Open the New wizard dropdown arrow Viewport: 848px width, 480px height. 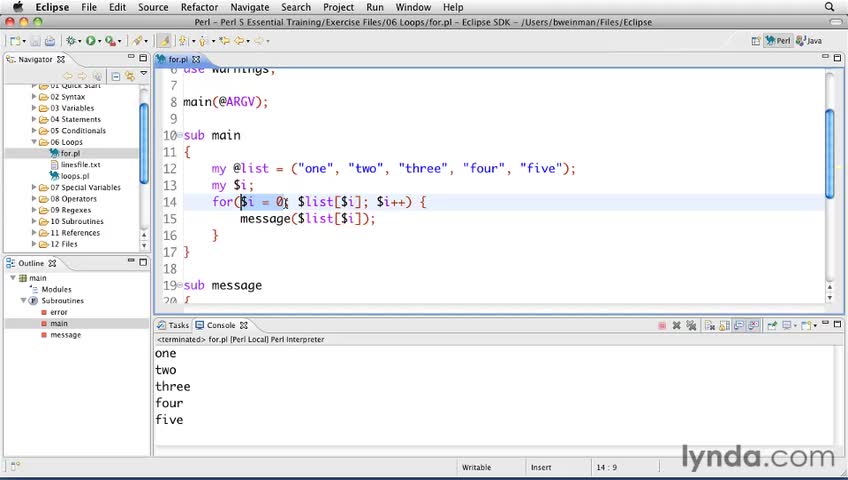[24, 41]
